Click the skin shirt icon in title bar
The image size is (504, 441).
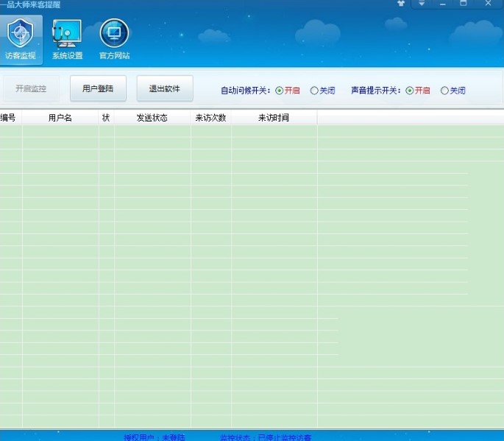point(401,4)
